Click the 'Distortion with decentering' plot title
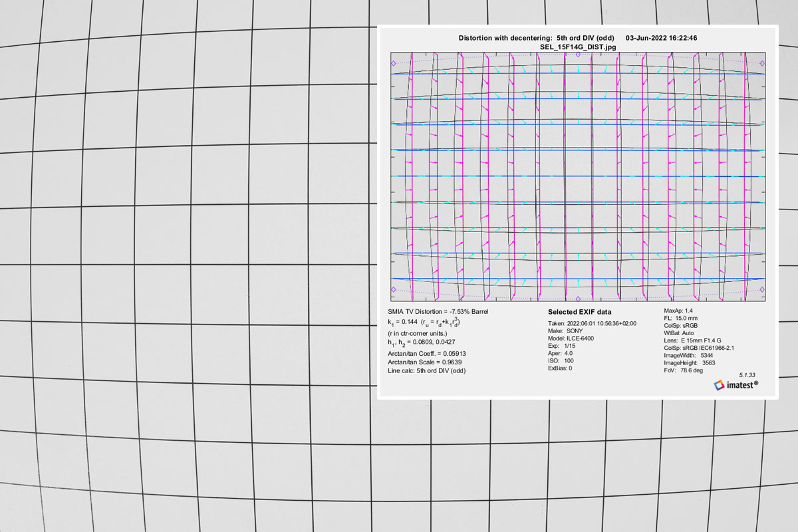Screen dimensions: 798x532 537,38
